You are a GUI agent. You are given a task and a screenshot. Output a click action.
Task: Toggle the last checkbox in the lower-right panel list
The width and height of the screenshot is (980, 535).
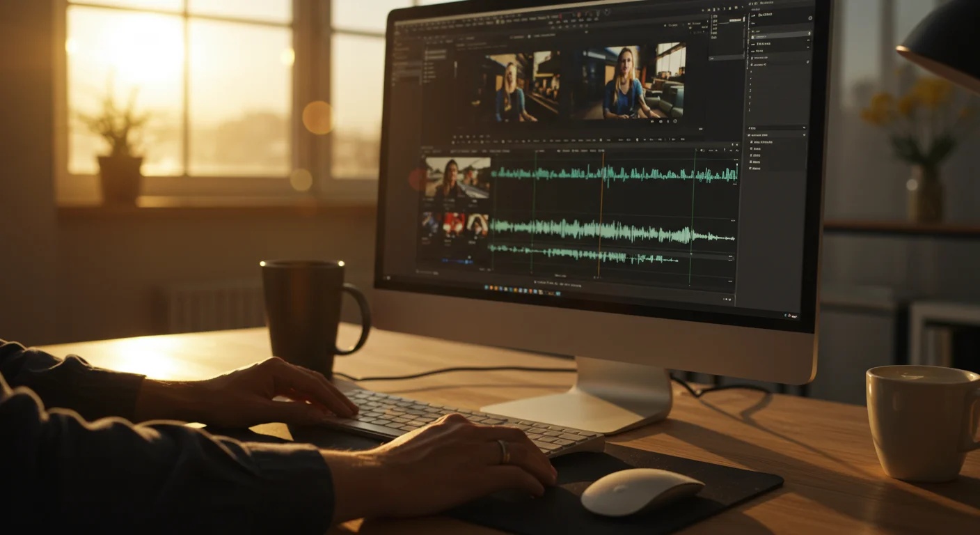tap(751, 168)
